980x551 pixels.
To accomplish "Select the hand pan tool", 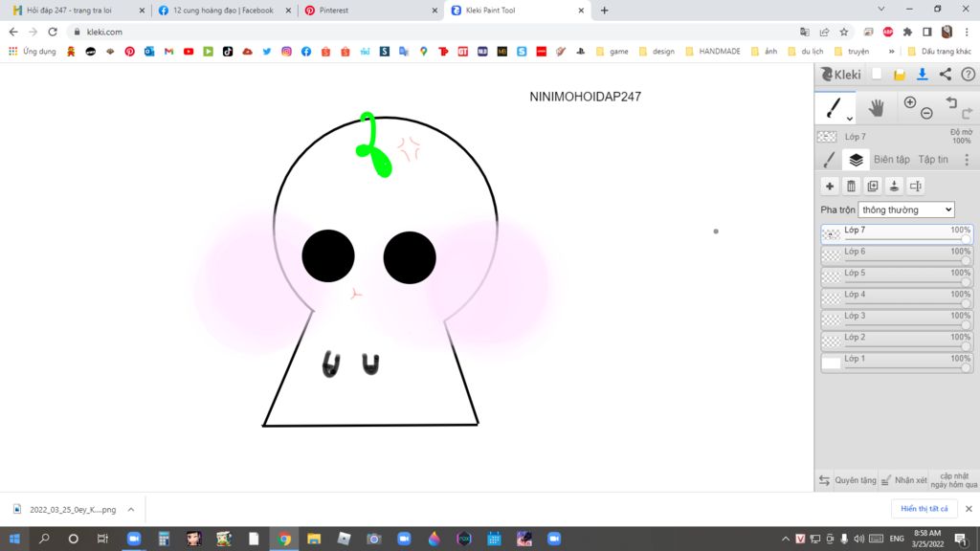I will point(876,107).
